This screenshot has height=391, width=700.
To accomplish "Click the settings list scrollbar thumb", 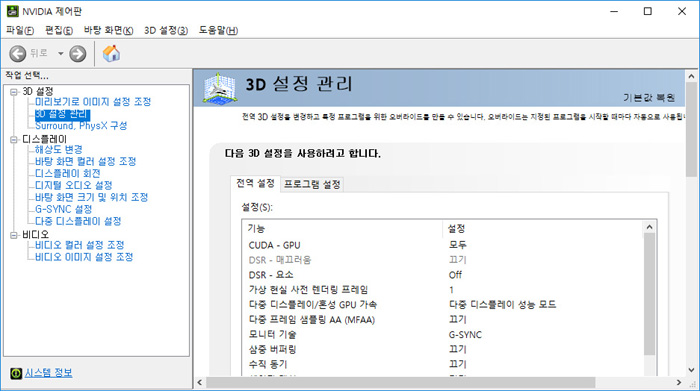I will pyautogui.click(x=650, y=295).
